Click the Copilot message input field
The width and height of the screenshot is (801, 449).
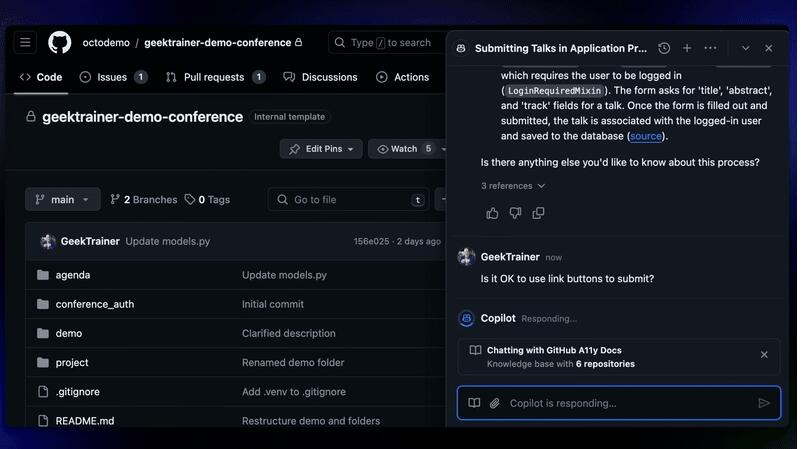click(x=619, y=403)
